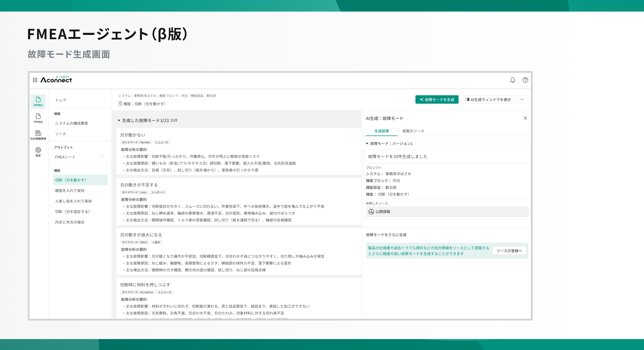The height and width of the screenshot is (350, 644).
Task: Close the AI生成 故障モード panel
Action: point(525,118)
